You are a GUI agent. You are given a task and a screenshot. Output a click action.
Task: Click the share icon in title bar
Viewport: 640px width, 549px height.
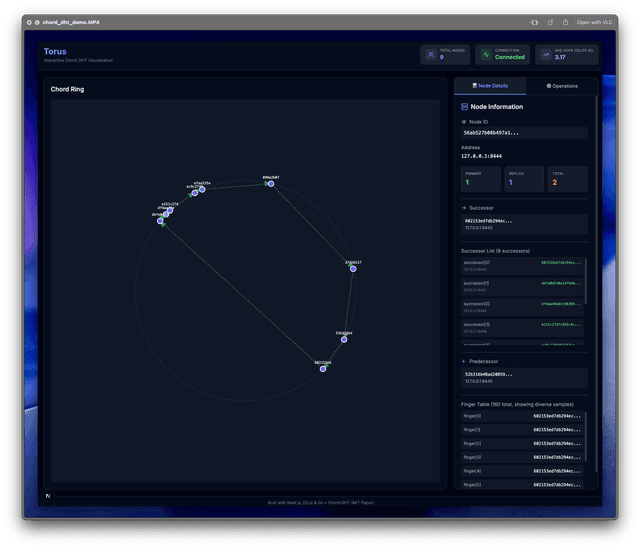pos(567,21)
